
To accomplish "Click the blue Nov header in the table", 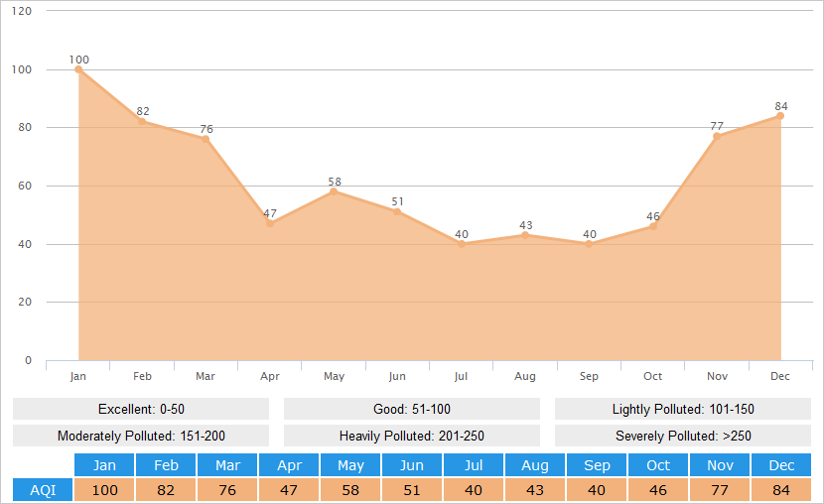I will 720,465.
